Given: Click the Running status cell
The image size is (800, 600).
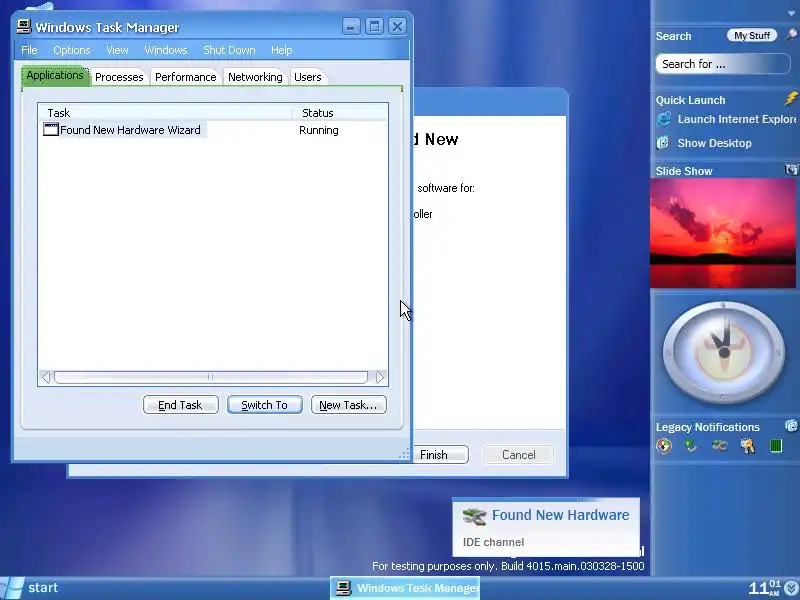Looking at the screenshot, I should (x=318, y=130).
